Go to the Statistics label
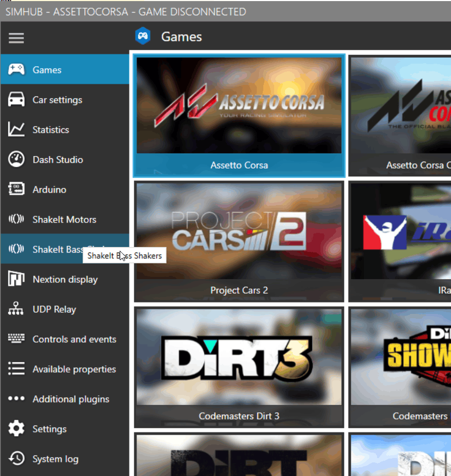This screenshot has width=451, height=476. click(51, 129)
